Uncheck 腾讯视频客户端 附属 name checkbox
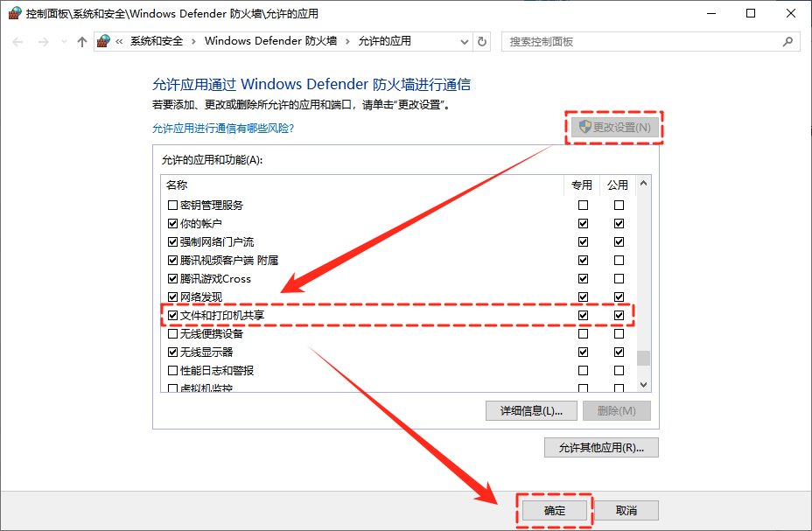 coord(173,261)
